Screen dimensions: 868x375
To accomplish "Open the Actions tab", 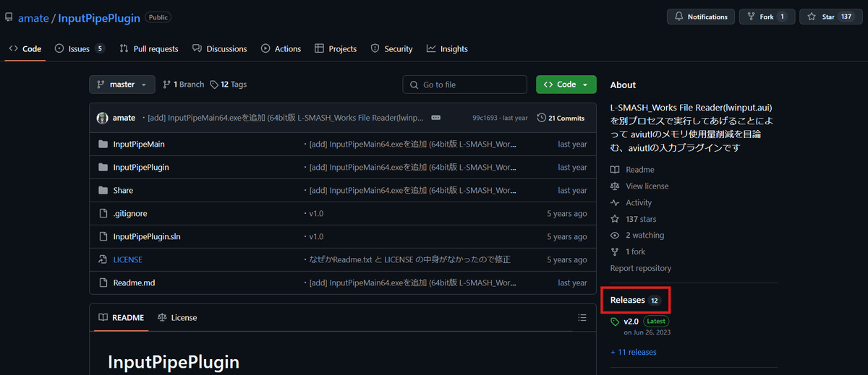I will point(281,48).
